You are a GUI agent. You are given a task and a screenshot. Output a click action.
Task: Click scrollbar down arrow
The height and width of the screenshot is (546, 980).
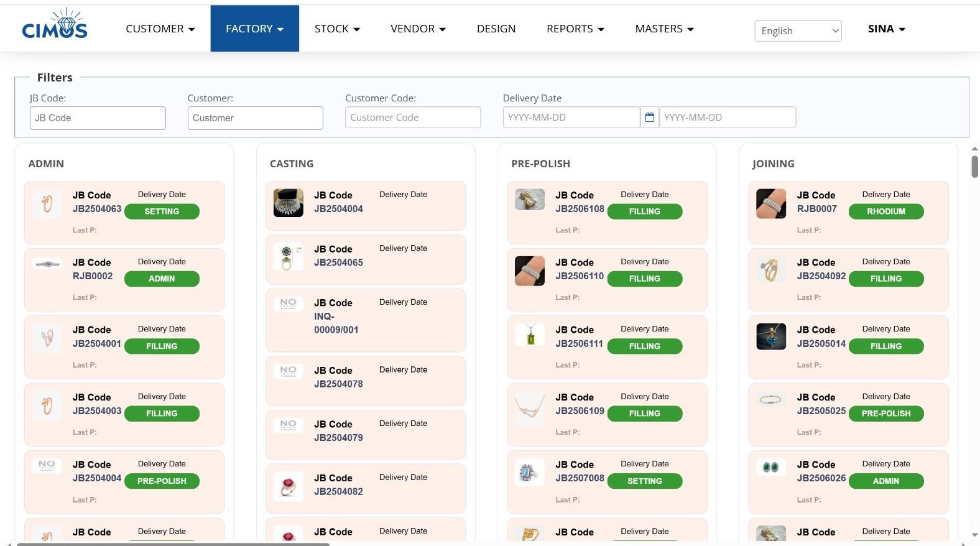(974, 535)
